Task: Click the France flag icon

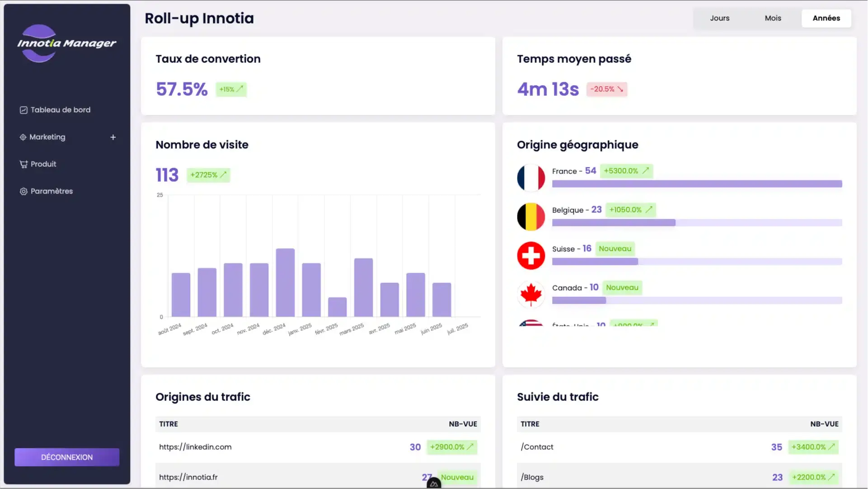Action: (531, 178)
